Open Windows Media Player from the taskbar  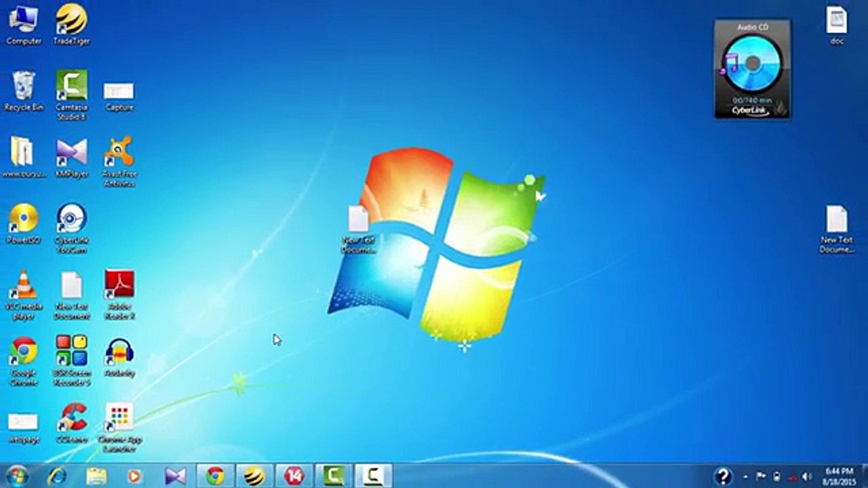(134, 476)
